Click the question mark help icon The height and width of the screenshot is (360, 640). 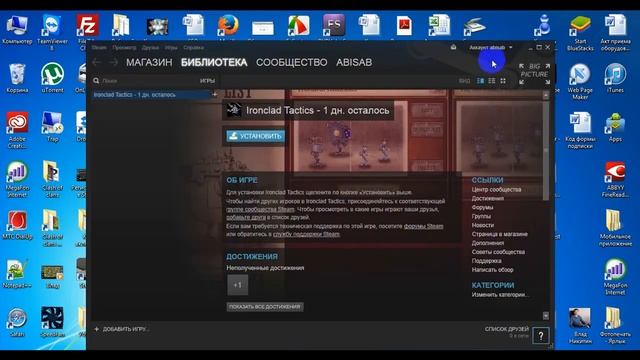tap(541, 336)
